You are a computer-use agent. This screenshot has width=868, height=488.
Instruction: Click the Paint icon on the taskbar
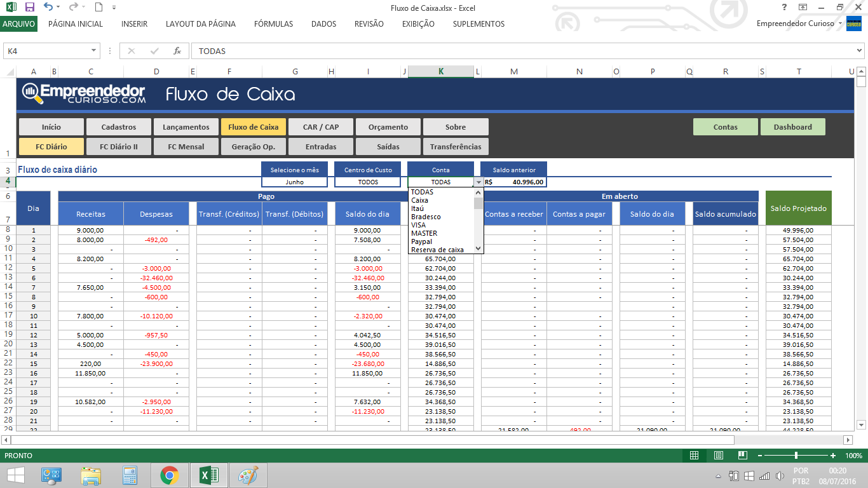click(x=248, y=474)
